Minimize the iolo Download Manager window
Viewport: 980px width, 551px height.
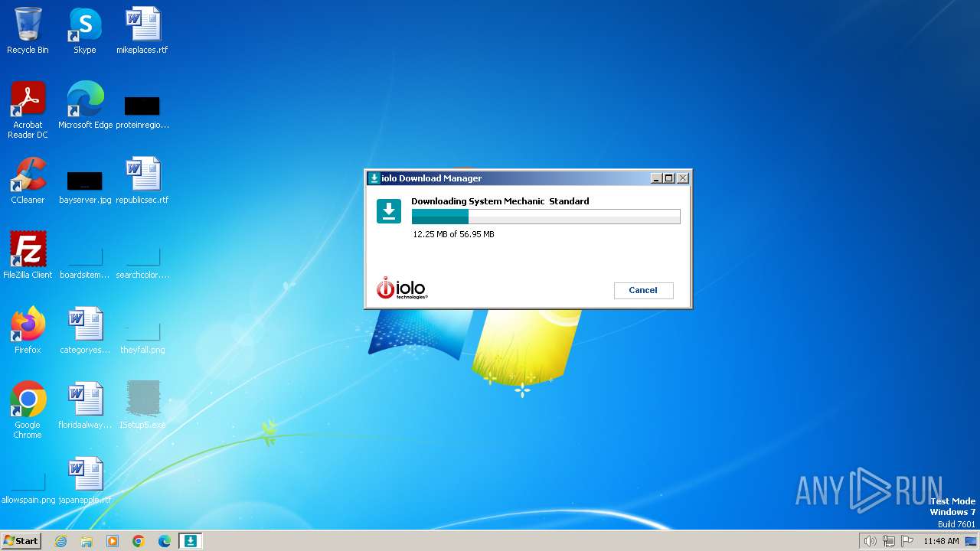(656, 178)
